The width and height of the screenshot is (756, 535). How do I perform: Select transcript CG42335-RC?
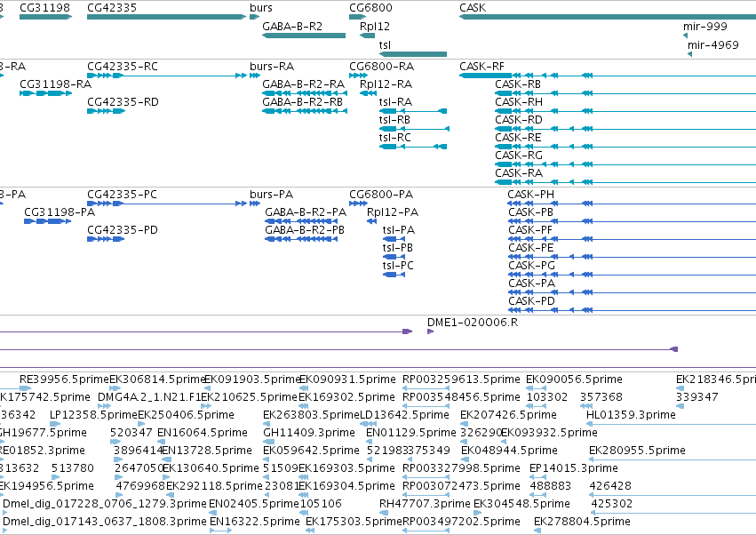coord(167,76)
